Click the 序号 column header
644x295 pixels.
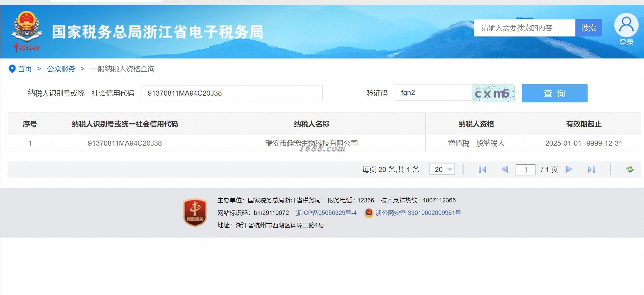pyautogui.click(x=30, y=124)
